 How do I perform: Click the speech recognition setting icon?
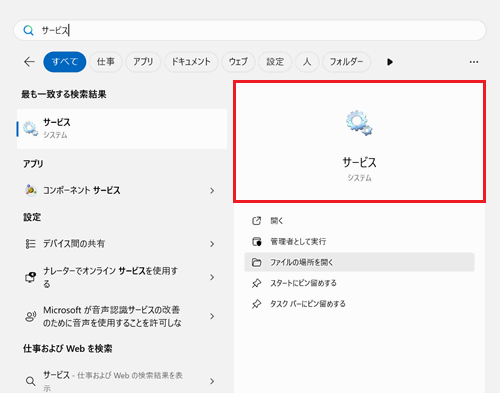pos(31,316)
